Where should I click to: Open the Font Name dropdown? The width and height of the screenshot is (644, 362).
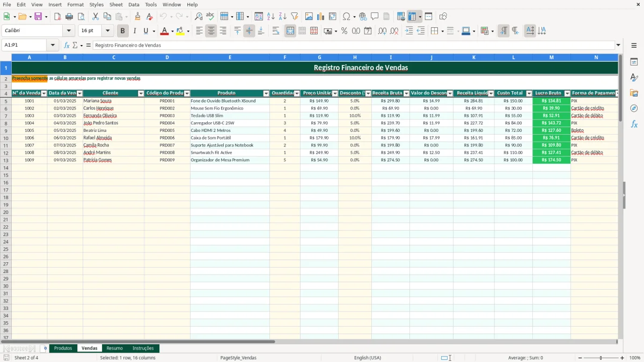(x=69, y=31)
